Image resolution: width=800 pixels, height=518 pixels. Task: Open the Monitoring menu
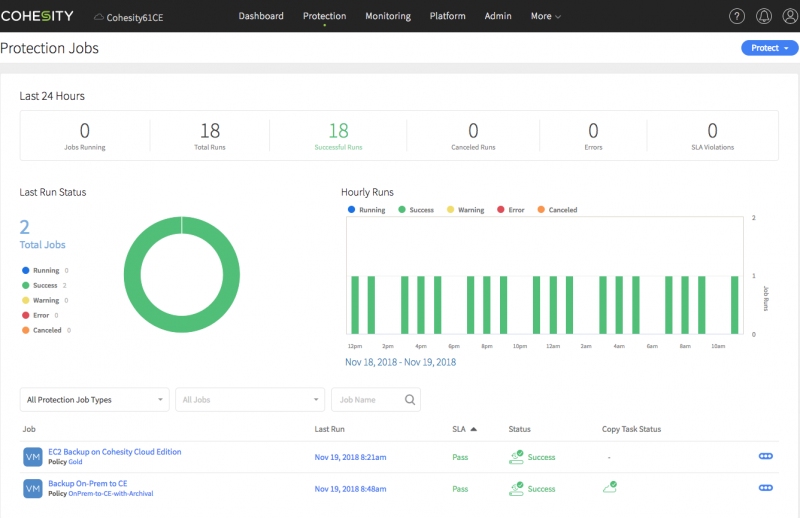click(388, 16)
